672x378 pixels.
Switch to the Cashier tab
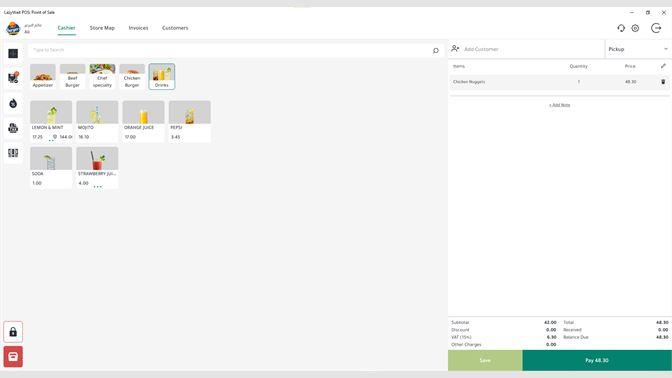(66, 28)
